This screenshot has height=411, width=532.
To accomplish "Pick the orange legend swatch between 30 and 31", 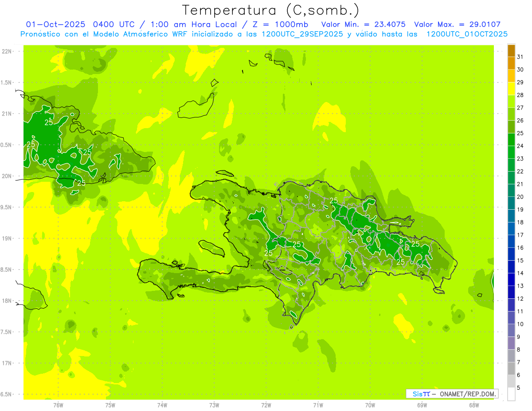I will (511, 63).
